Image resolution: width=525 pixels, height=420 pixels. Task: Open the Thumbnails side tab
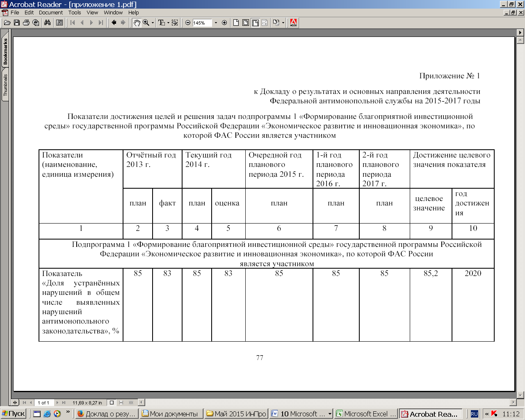point(5,85)
